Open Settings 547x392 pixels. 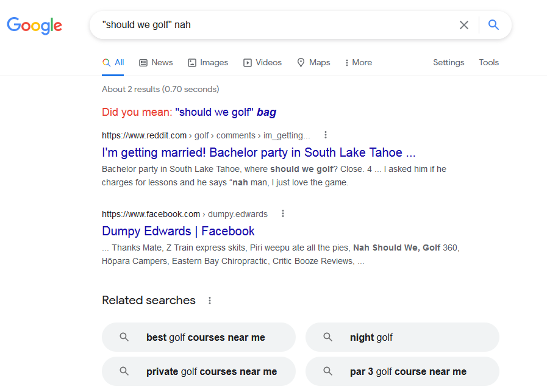coord(449,62)
